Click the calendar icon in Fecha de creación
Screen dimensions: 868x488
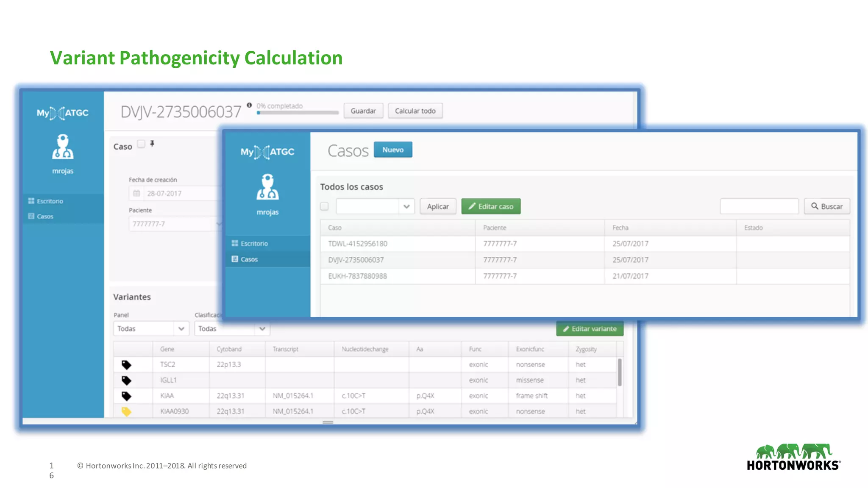click(136, 193)
